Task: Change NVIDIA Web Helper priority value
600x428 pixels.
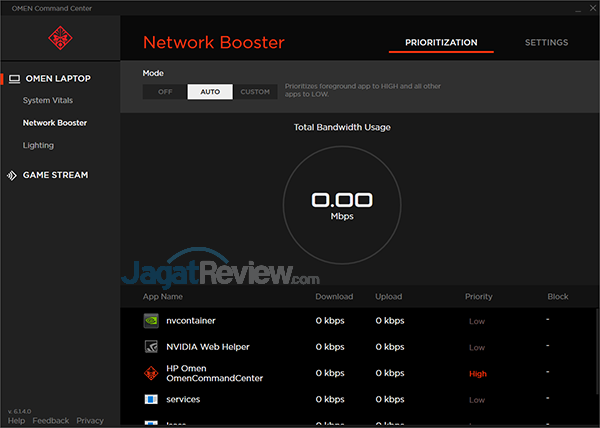Action: [x=477, y=347]
